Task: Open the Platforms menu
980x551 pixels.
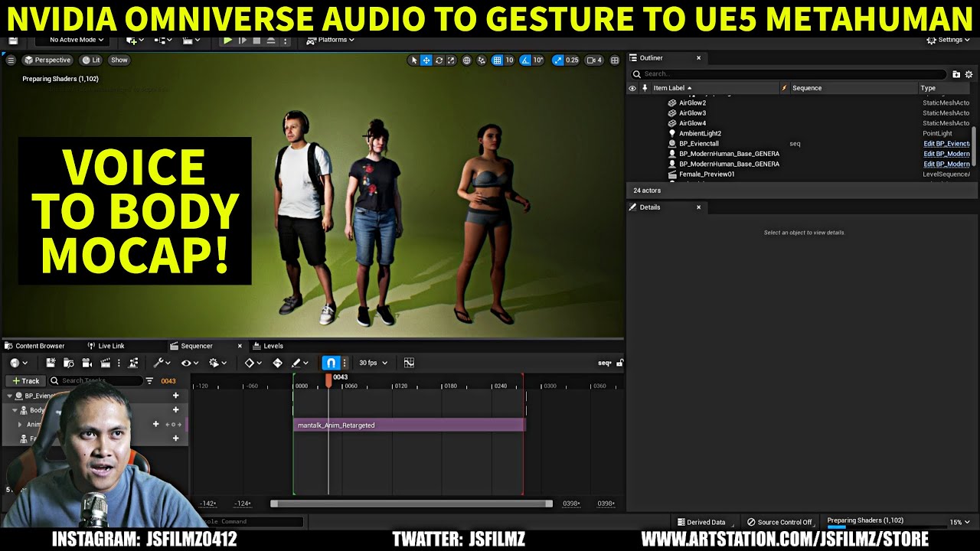Action: pos(332,40)
